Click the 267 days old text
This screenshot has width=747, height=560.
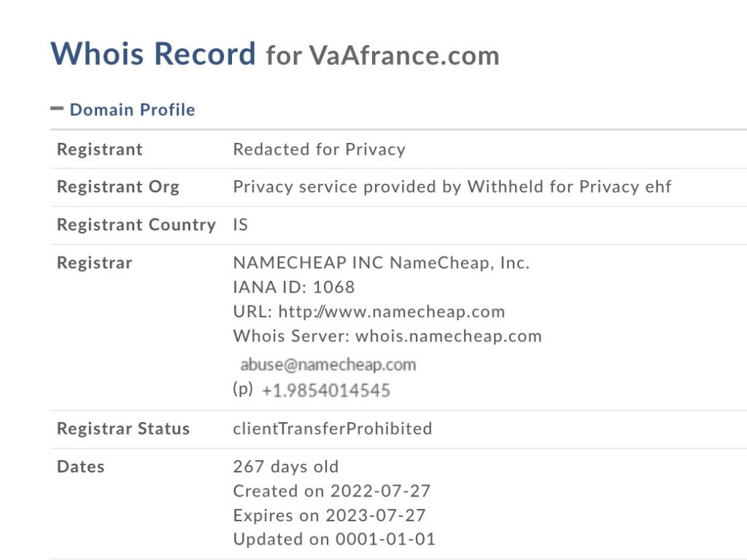coord(286,466)
